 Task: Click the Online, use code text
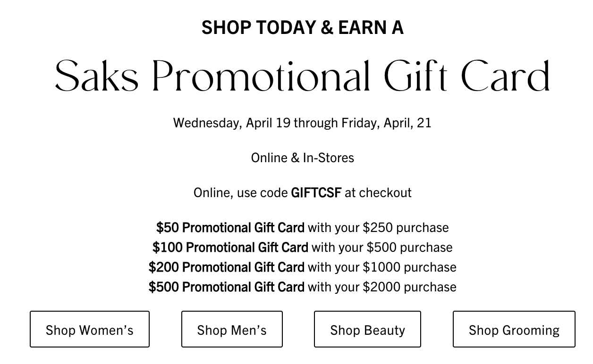[241, 192]
